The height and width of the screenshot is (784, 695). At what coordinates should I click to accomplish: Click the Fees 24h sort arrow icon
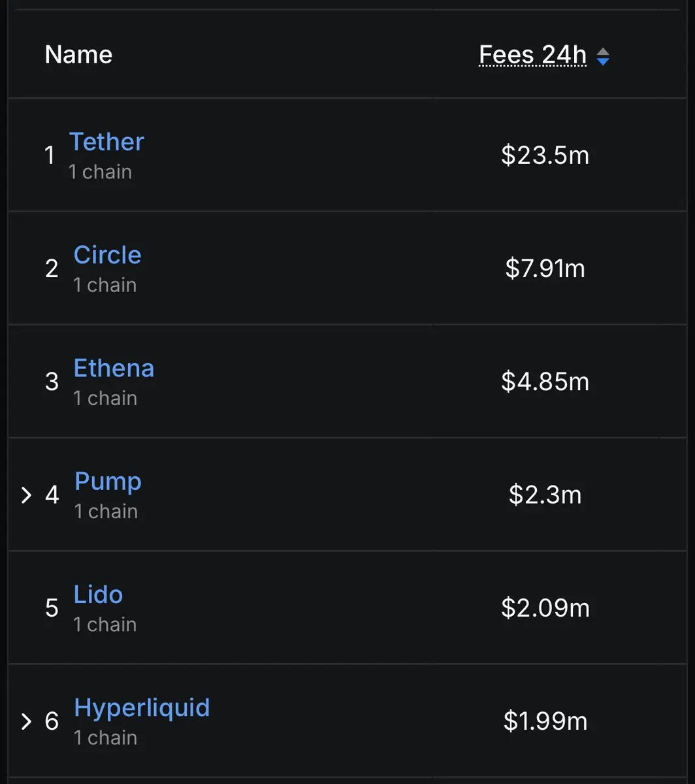[x=603, y=57]
